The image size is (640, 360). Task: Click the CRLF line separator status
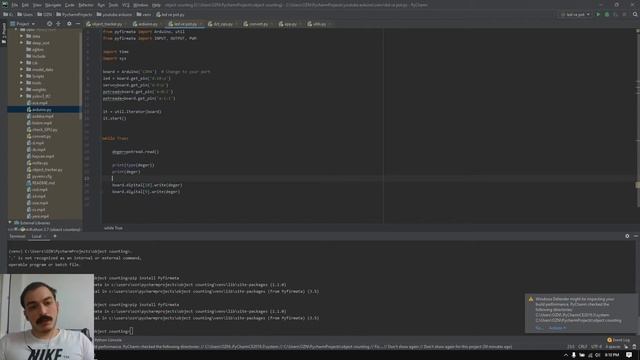tap(583, 347)
